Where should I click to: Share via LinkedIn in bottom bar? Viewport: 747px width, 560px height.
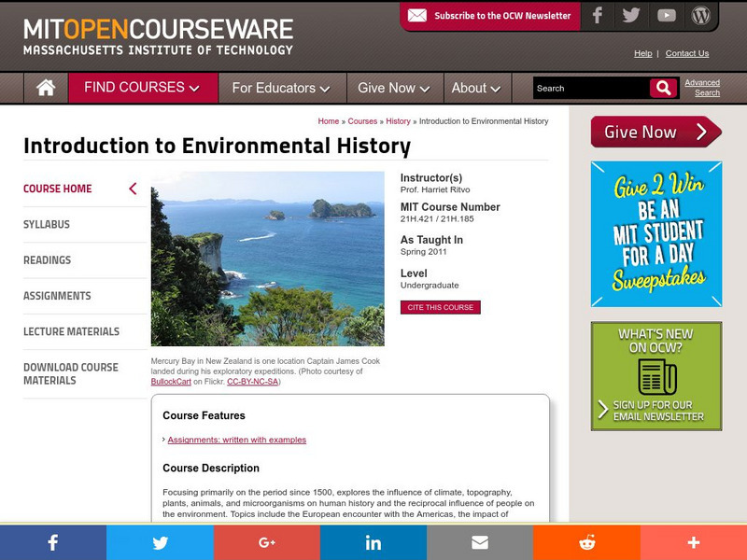[373, 542]
